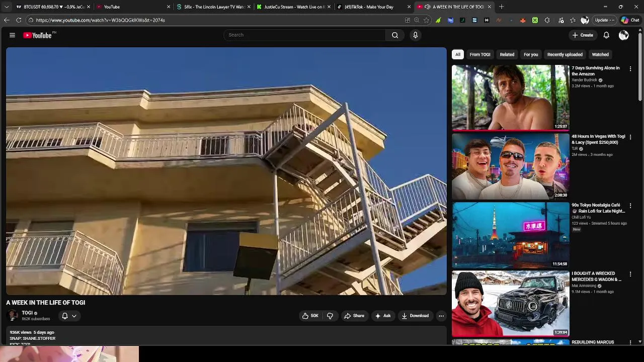The height and width of the screenshot is (362, 644).
Task: Start voice search with microphone icon
Action: tap(415, 35)
